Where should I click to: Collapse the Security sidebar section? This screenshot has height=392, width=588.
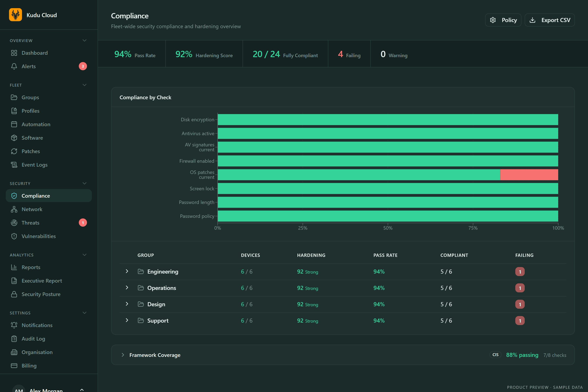tap(85, 184)
